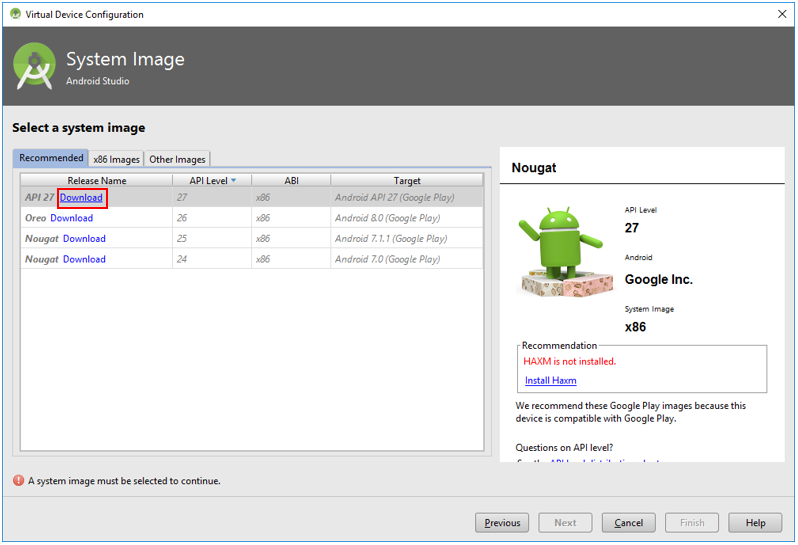
Task: Open the x86 Images tab
Action: (x=116, y=159)
